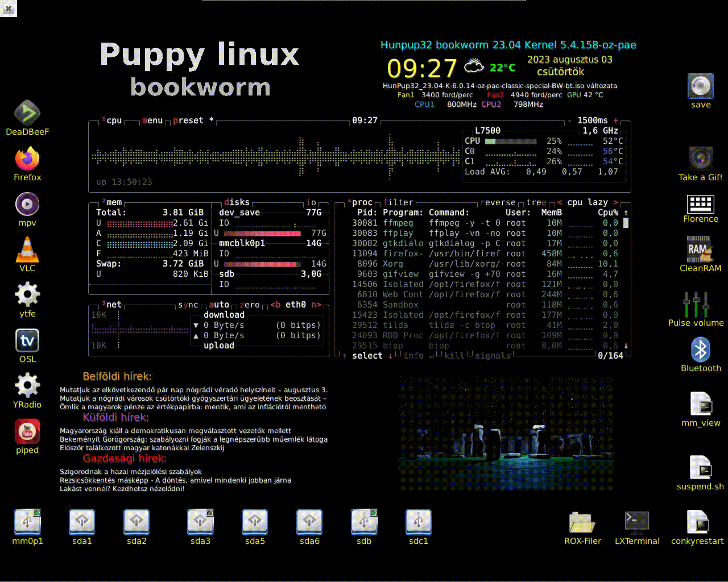Open the sda3 drive icon
Screen dimensions: 728x582
pyautogui.click(x=200, y=522)
